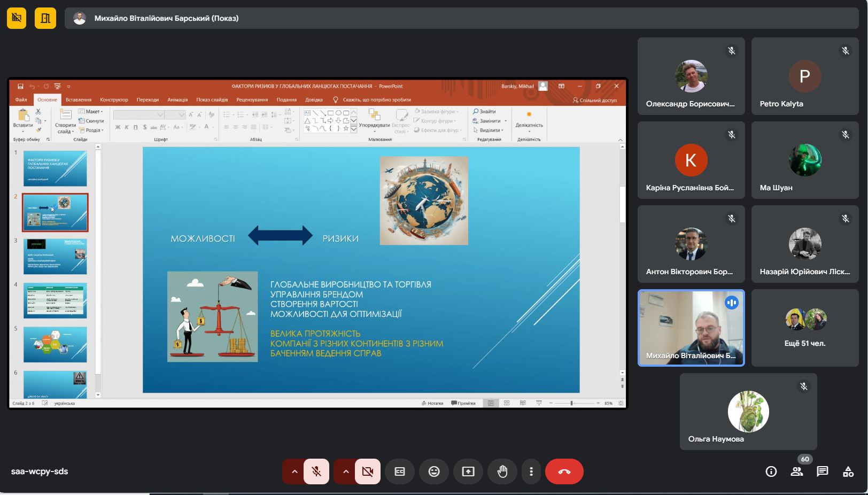
Task: Open the 'Ещё 51 чел.' participants tile
Action: pyautogui.click(x=804, y=328)
